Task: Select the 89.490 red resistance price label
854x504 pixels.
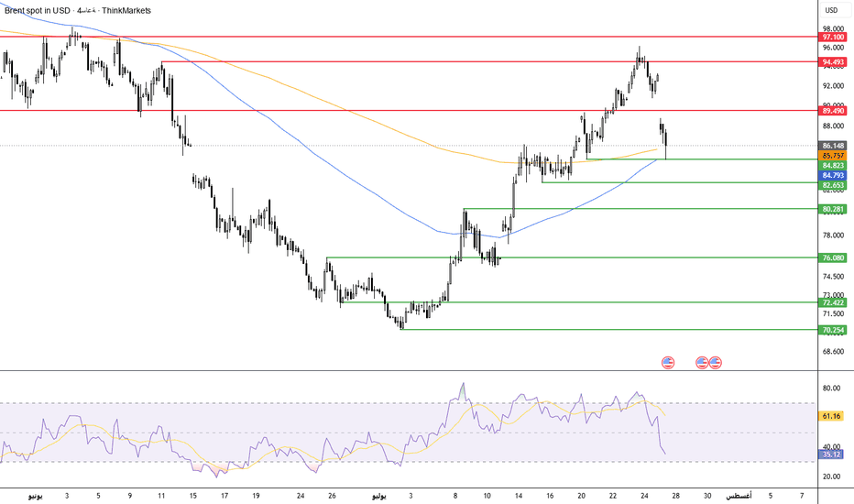Action: pos(833,111)
